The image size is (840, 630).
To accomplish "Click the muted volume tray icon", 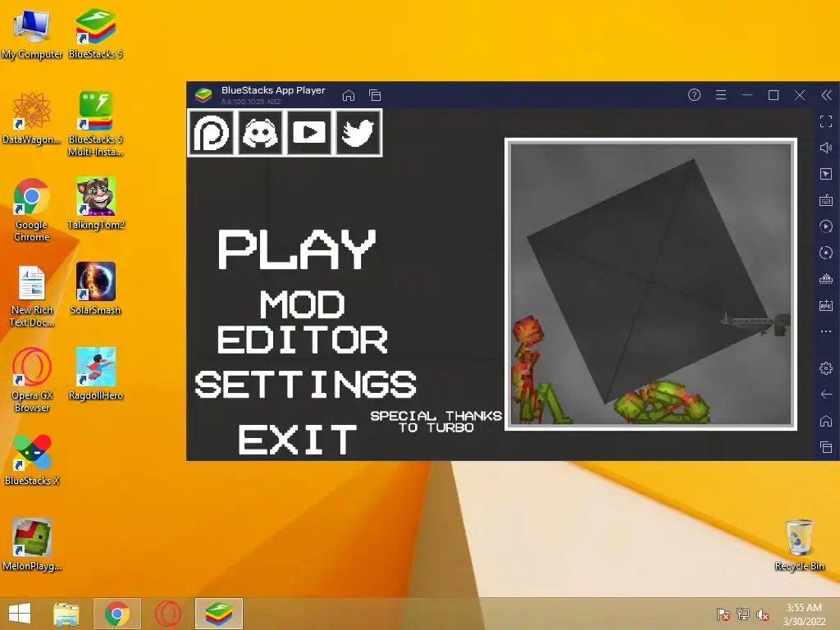I will (x=763, y=614).
